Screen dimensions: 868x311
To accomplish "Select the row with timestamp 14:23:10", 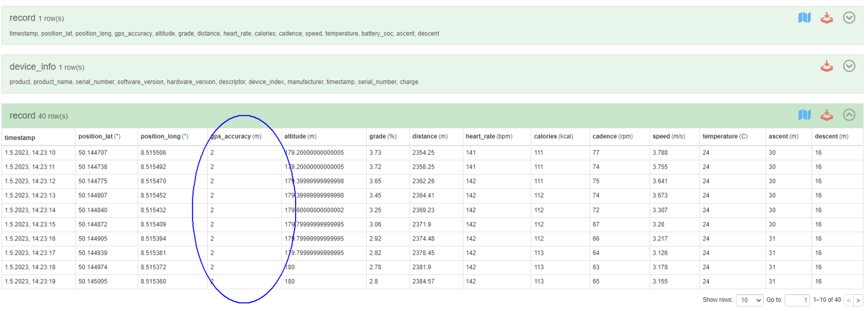I will tap(30, 153).
